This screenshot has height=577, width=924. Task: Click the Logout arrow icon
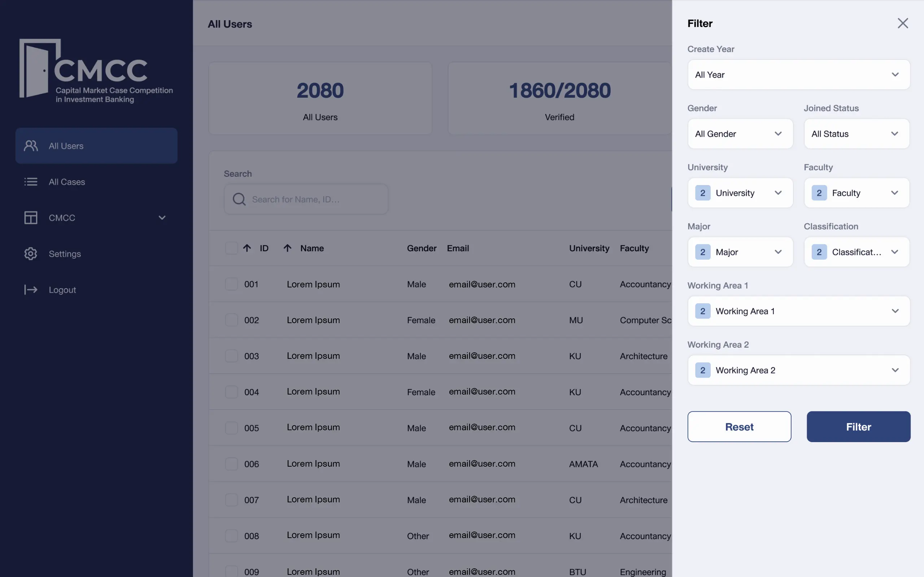[31, 290]
